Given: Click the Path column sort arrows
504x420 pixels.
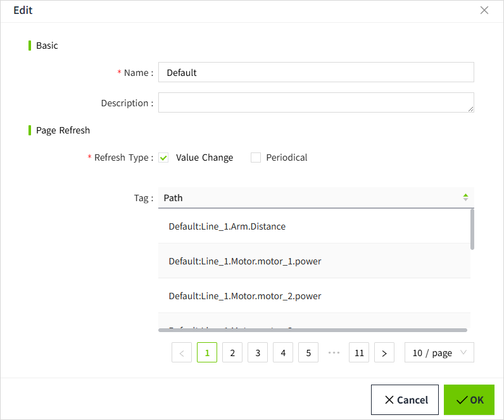Looking at the screenshot, I should pyautogui.click(x=465, y=197).
